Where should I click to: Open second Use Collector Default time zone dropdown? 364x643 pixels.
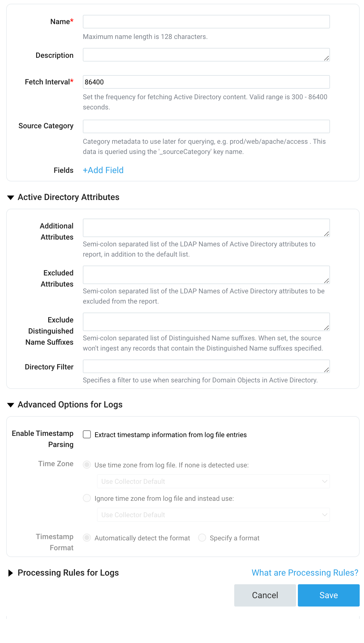213,515
